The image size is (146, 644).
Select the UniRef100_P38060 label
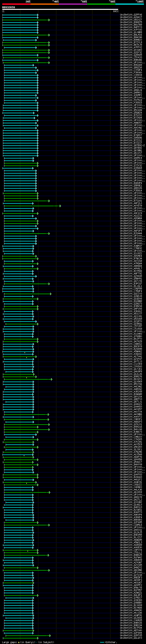[x=131, y=72]
